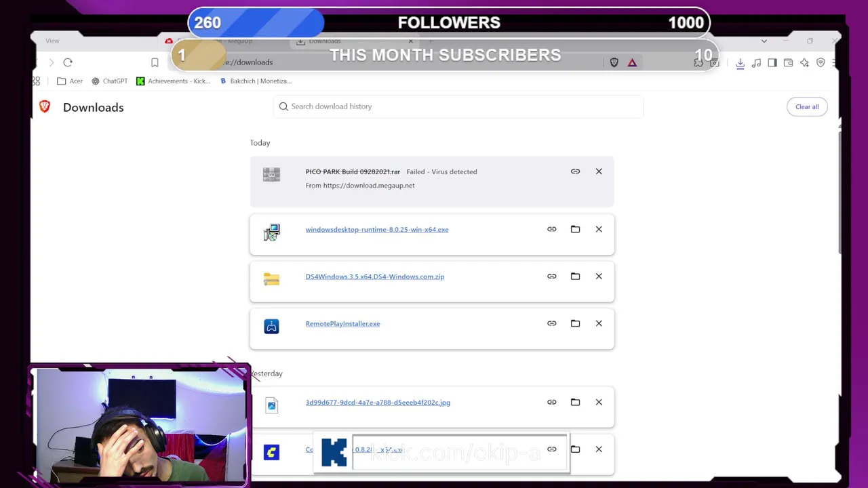Remove RemotePlayInstaller.exe entry from list
Viewport: 868px width, 488px height.
coord(599,323)
